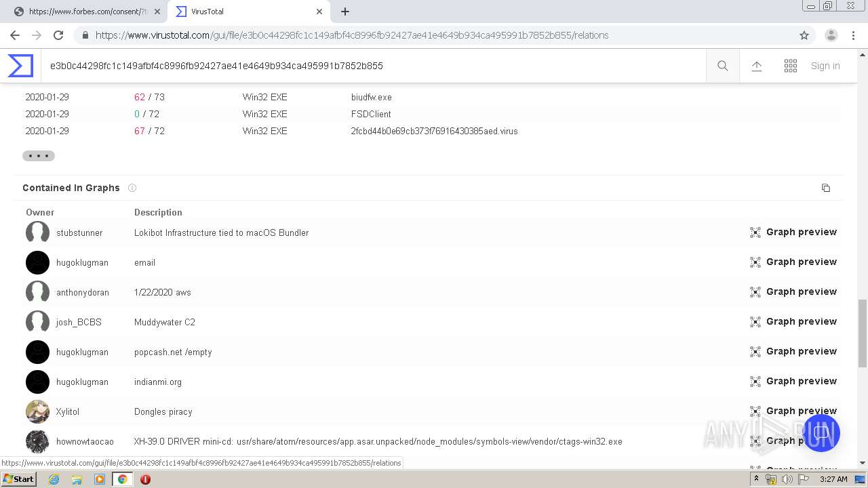This screenshot has width=868, height=488.
Task: Click hownowtaocao avatar image
Action: [37, 441]
